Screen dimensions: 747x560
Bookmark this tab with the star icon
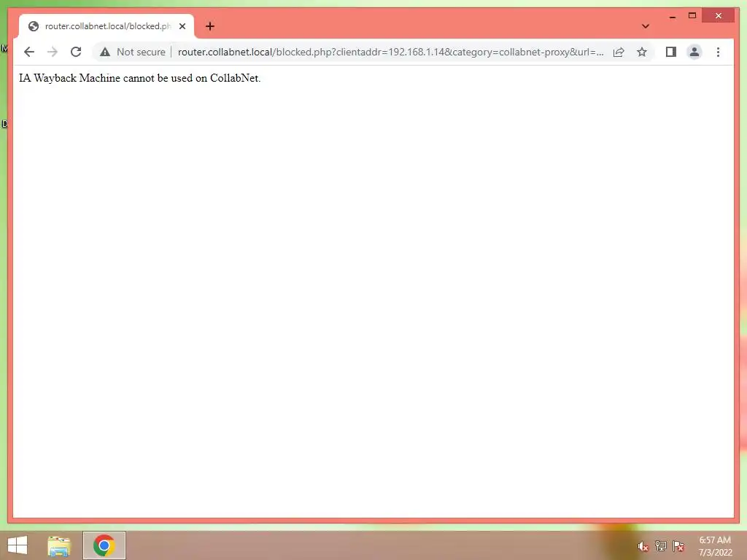(x=642, y=52)
